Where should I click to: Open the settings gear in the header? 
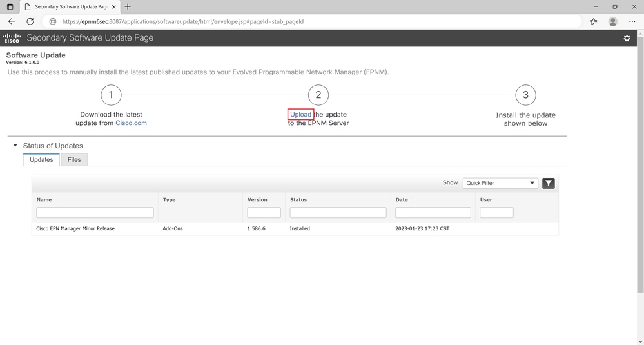[627, 38]
